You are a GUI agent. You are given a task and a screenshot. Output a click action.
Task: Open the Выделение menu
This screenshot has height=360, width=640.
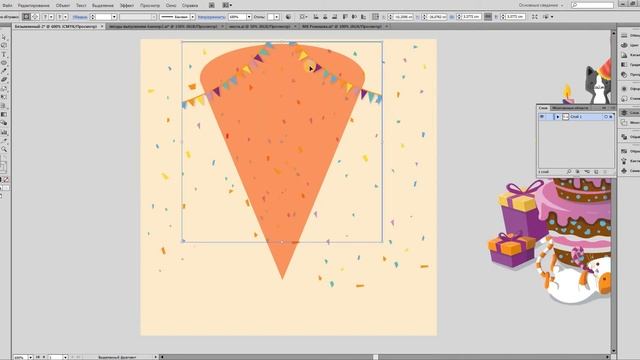(102, 6)
